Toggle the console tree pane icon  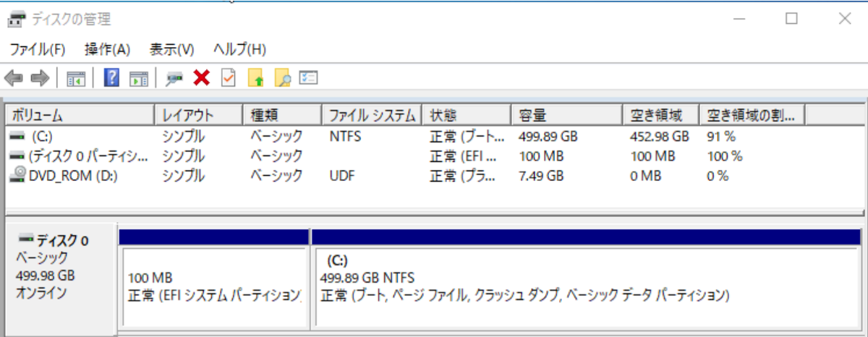click(x=76, y=78)
